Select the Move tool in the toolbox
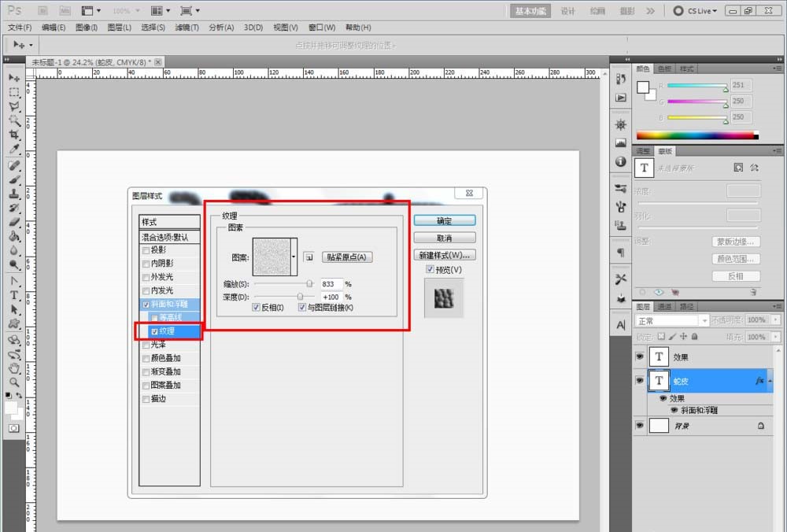The width and height of the screenshot is (787, 532). click(x=14, y=78)
